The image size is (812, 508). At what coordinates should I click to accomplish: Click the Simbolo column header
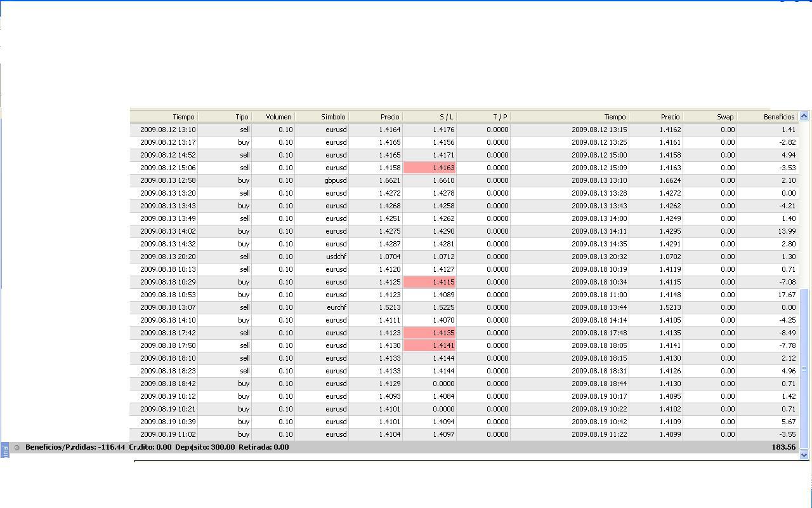[x=322, y=117]
